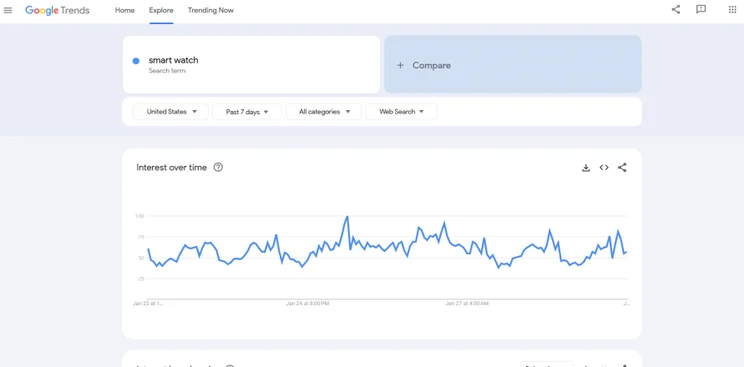
Task: Open the embed code for the chart
Action: [x=604, y=168]
